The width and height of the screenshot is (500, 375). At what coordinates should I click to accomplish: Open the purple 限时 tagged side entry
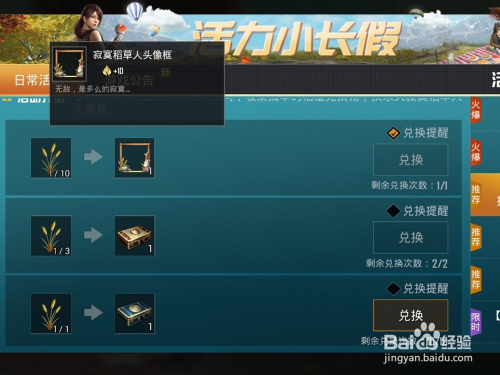(x=485, y=321)
